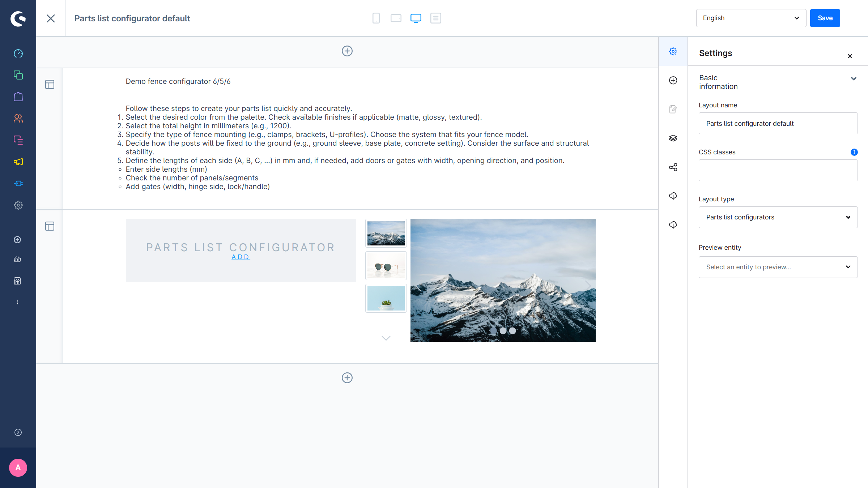Select the last slider dot on image

coord(512,331)
